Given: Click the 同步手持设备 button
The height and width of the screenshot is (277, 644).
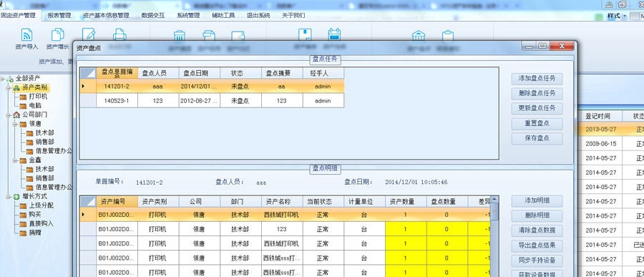Looking at the screenshot, I should (x=537, y=261).
